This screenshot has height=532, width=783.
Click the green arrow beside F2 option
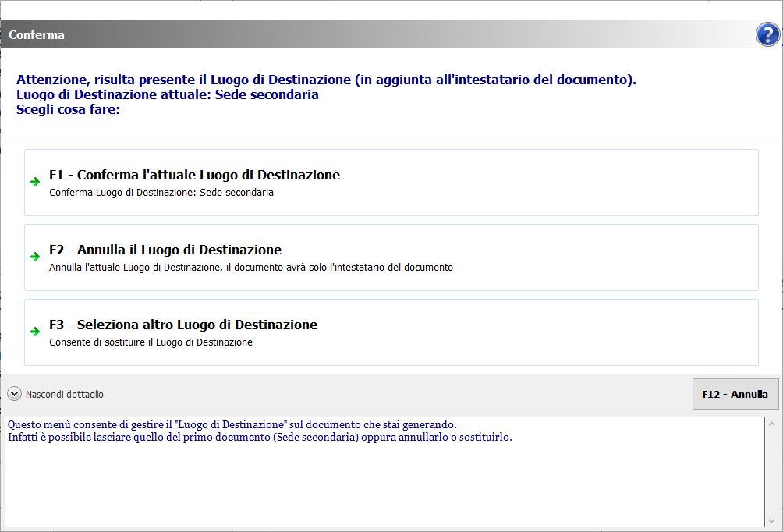coord(35,257)
